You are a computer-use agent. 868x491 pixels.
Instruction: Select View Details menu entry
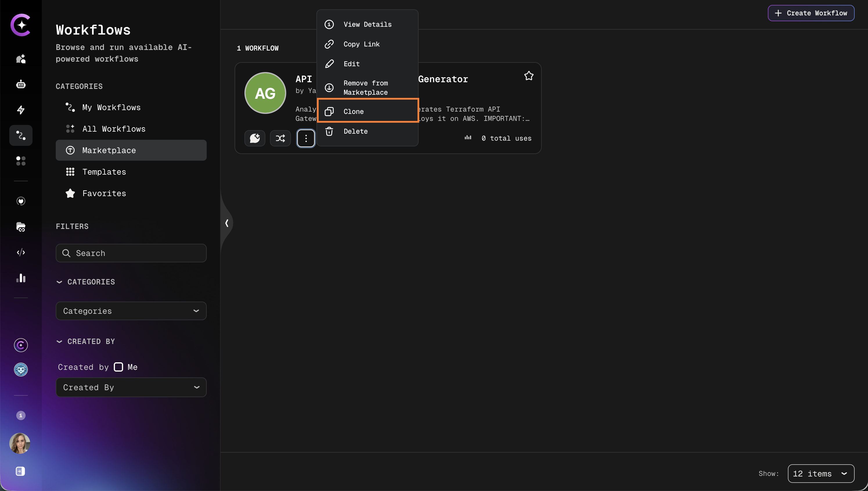[367, 24]
